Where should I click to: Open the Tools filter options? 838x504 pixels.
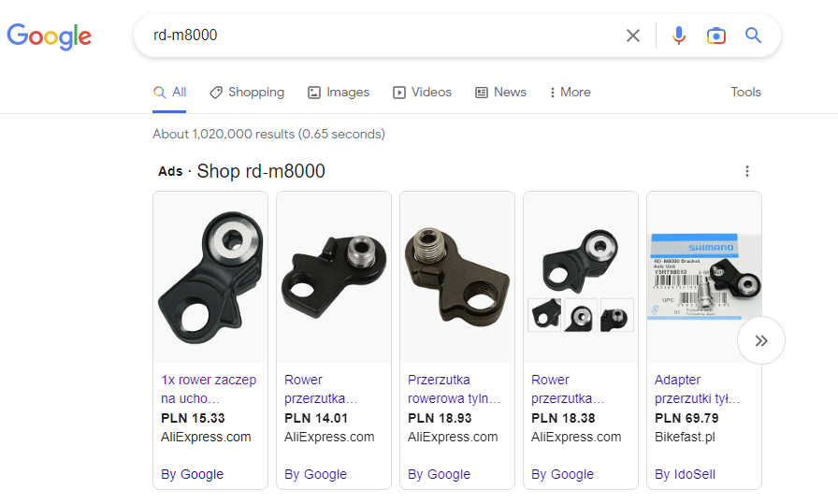tap(745, 93)
